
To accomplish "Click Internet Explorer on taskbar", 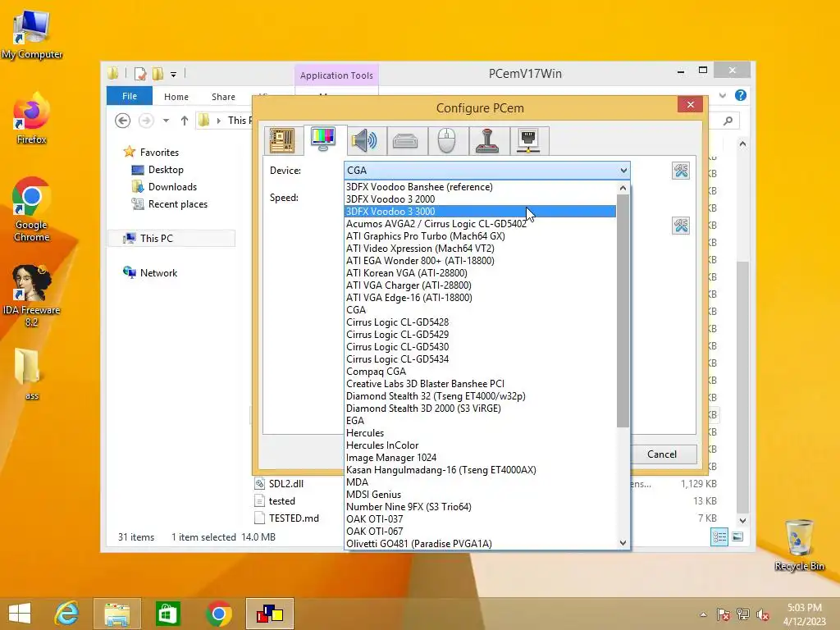I will coord(66,614).
